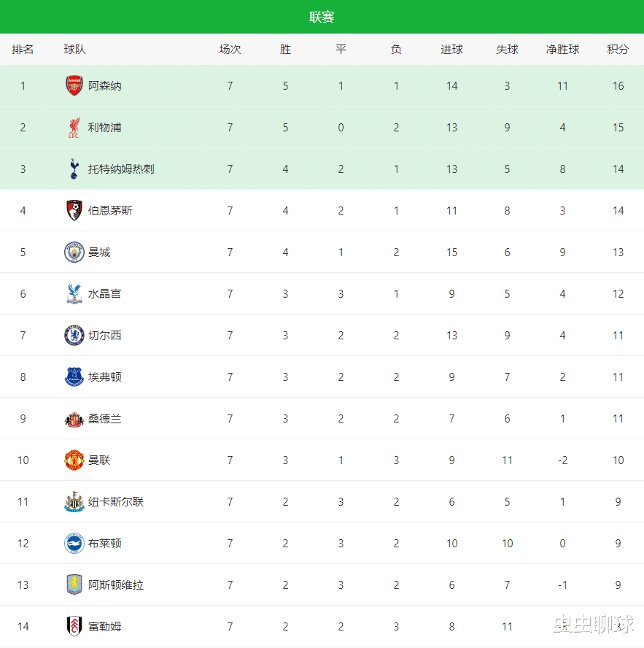Click the Crystal Palace crest icon

(x=74, y=294)
